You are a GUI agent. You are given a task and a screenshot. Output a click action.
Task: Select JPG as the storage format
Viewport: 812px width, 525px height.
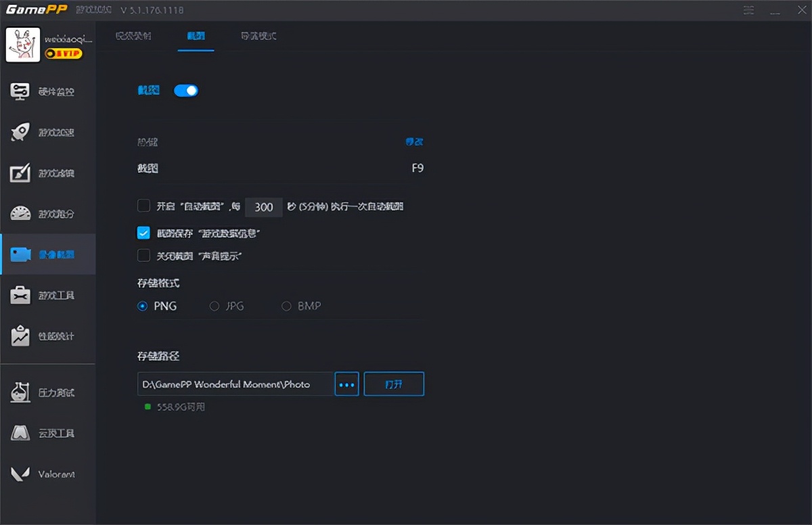(214, 306)
